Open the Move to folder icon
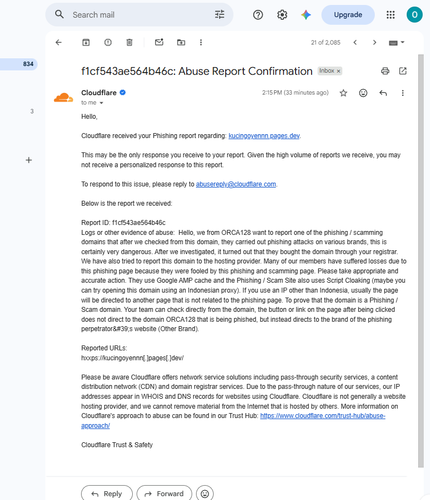430x500 pixels. (181, 42)
